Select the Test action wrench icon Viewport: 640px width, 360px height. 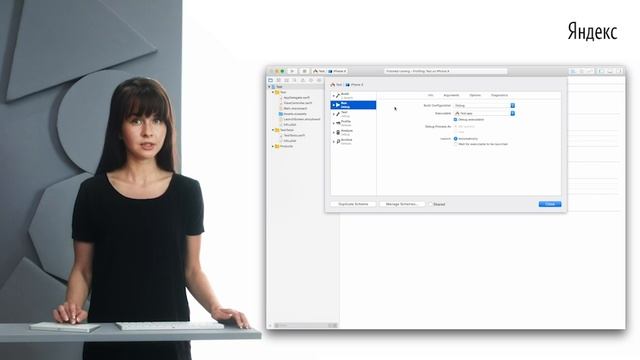(338, 114)
